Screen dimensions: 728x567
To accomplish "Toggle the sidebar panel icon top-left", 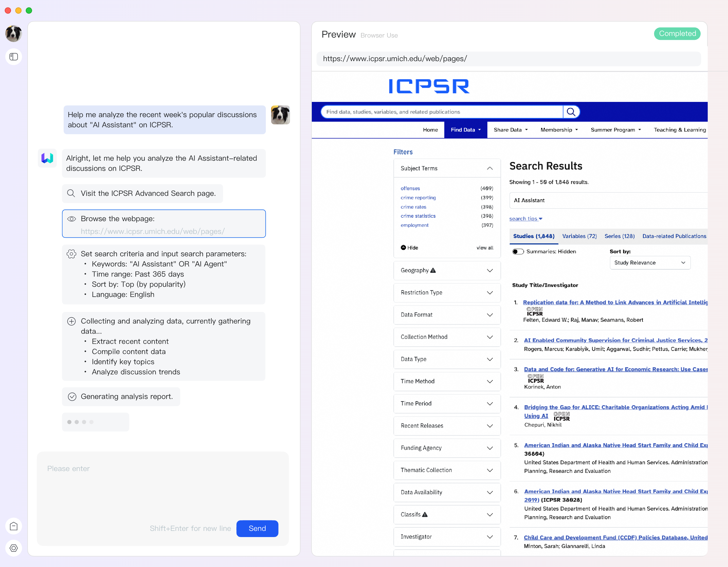I will (x=14, y=57).
